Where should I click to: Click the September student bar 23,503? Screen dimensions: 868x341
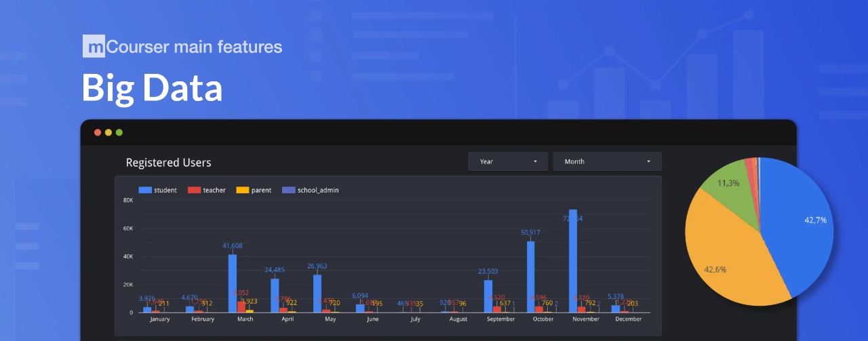coord(488,296)
